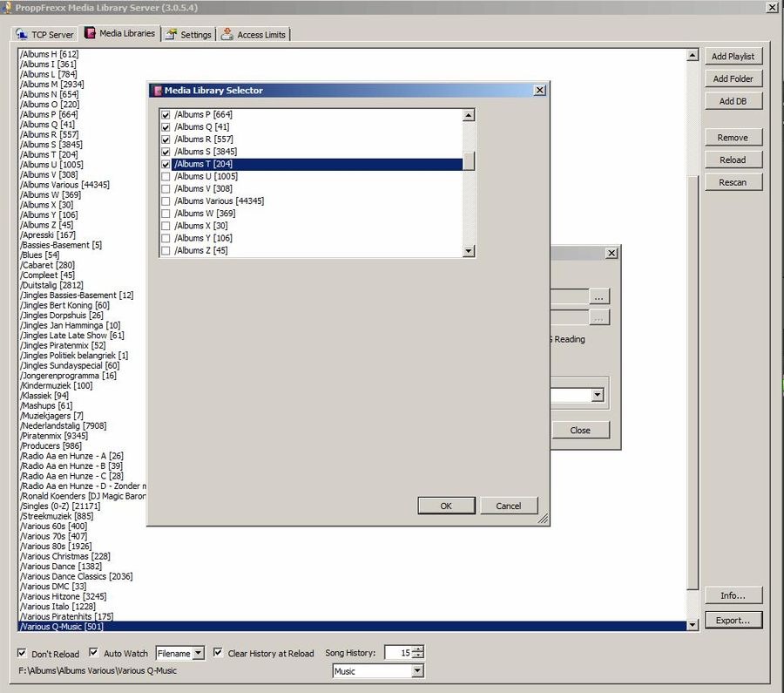This screenshot has width=784, height=693.
Task: Click the Rescan button
Action: (x=733, y=183)
